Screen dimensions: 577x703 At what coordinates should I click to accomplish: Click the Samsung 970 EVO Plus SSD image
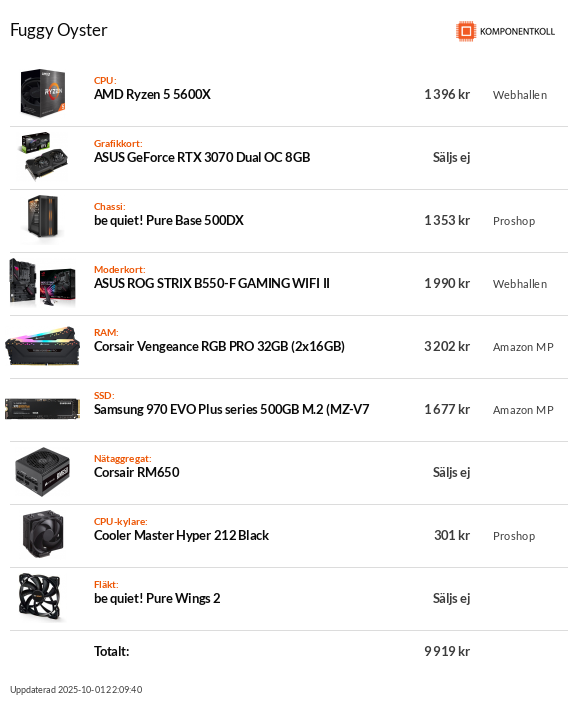pyautogui.click(x=43, y=408)
